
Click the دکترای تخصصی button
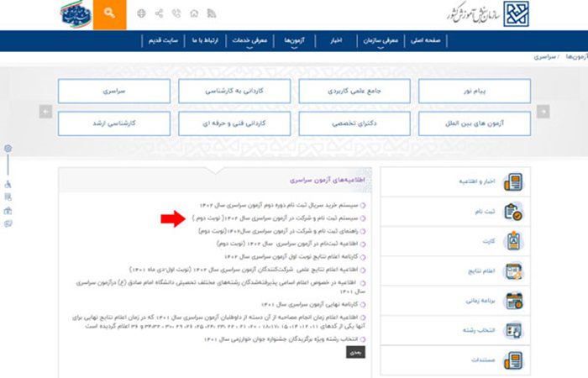point(354,123)
